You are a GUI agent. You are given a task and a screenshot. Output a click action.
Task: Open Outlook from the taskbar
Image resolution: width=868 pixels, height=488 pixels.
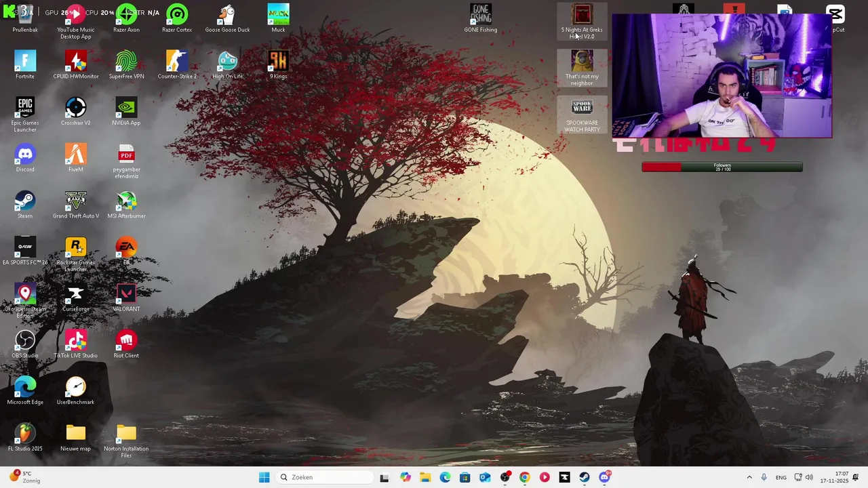pyautogui.click(x=485, y=477)
